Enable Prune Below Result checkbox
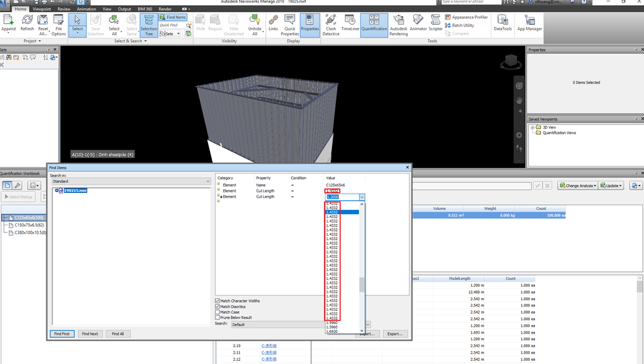This screenshot has height=364, width=644. [x=217, y=318]
